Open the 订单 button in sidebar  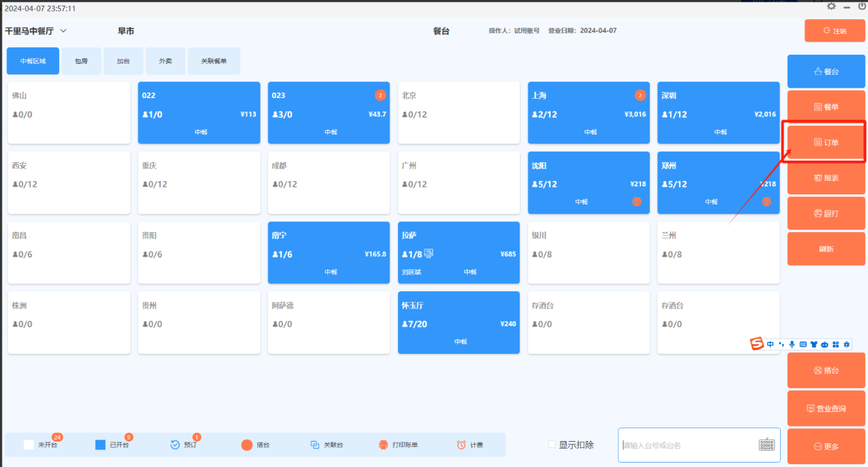(x=826, y=143)
